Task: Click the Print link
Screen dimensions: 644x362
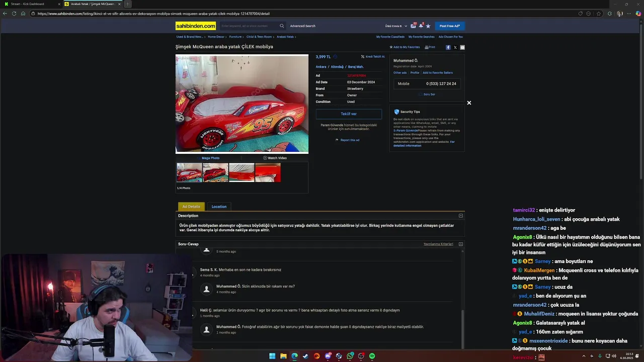Action: tap(430, 47)
